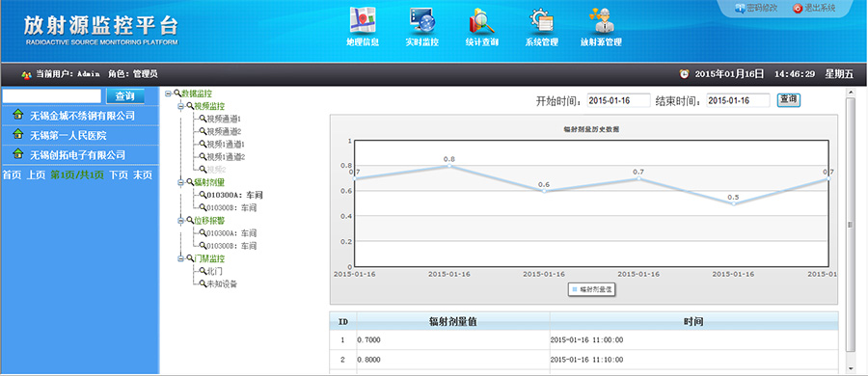
Task: Click the 辐射剂量值 column header
Action: point(453,321)
